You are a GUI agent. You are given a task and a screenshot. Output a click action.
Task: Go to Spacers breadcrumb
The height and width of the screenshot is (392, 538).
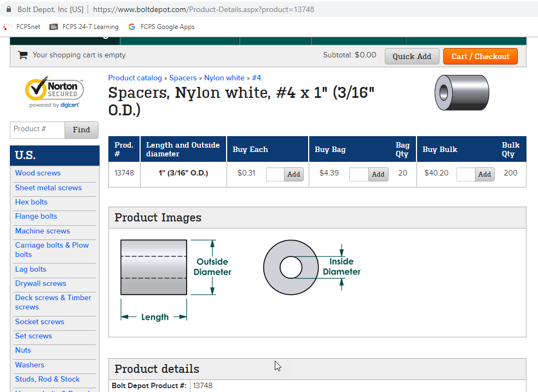pyautogui.click(x=183, y=78)
